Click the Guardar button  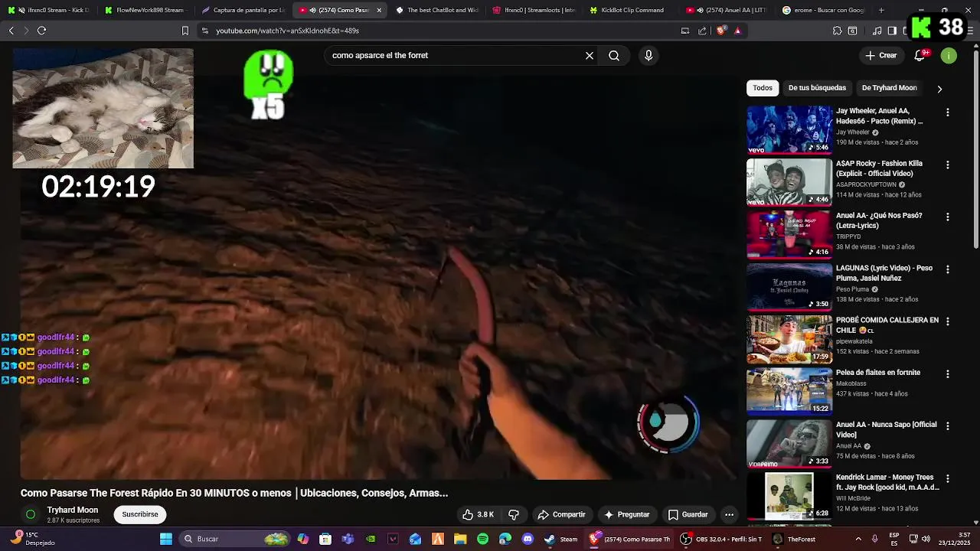(x=688, y=514)
